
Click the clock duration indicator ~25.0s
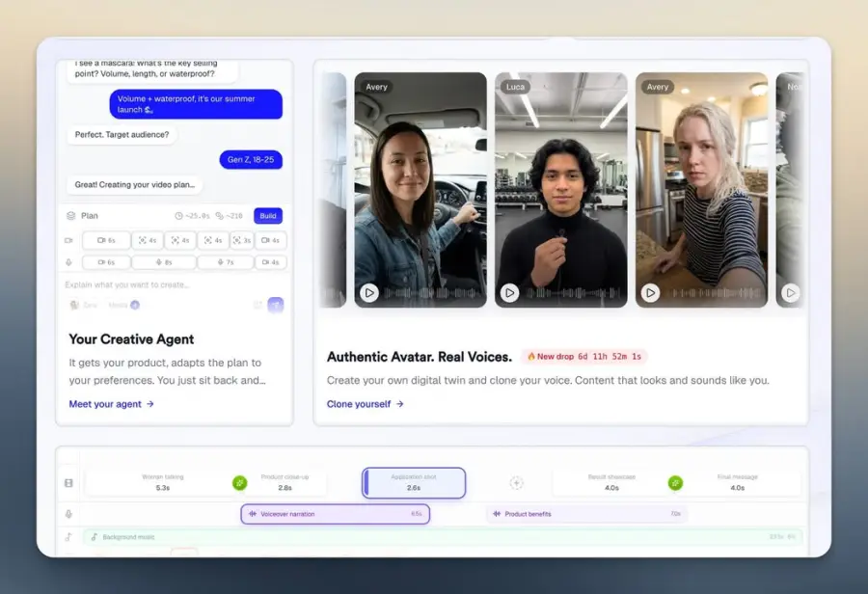193,216
